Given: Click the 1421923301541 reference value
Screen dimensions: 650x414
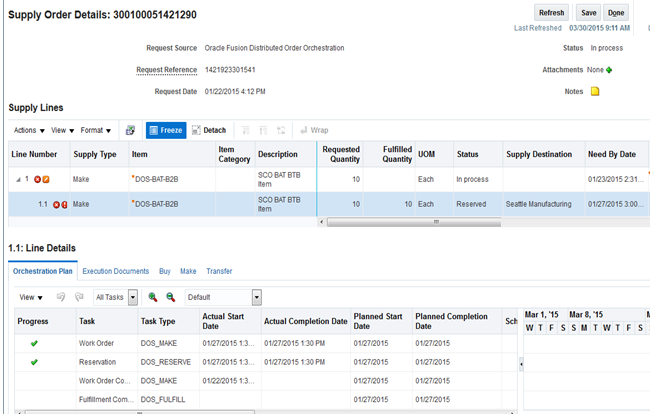Looking at the screenshot, I should click(x=230, y=70).
